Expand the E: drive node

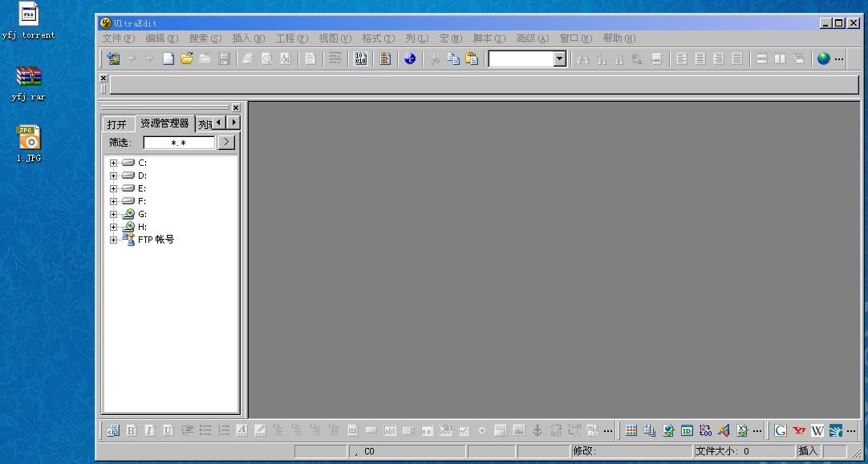pyautogui.click(x=113, y=188)
